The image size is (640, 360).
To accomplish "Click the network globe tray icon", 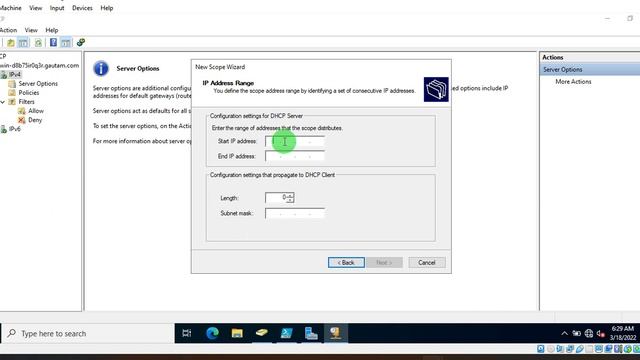I will coord(589,333).
